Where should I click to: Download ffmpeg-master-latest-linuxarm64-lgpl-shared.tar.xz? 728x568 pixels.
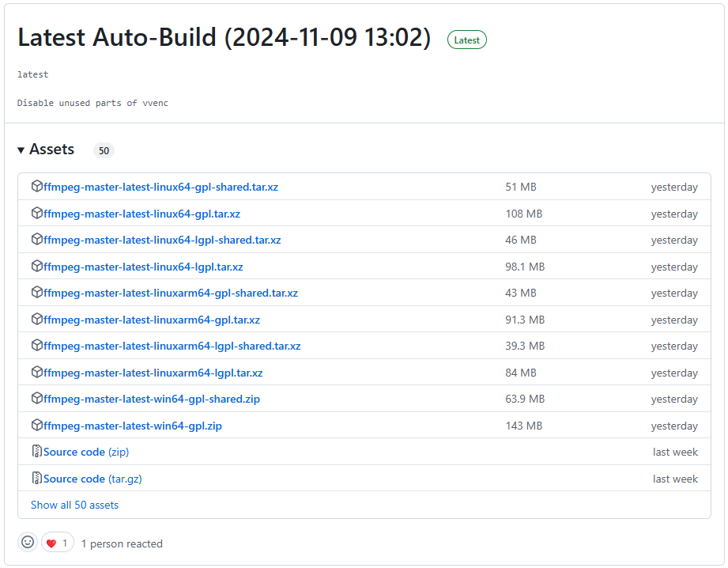pyautogui.click(x=172, y=346)
